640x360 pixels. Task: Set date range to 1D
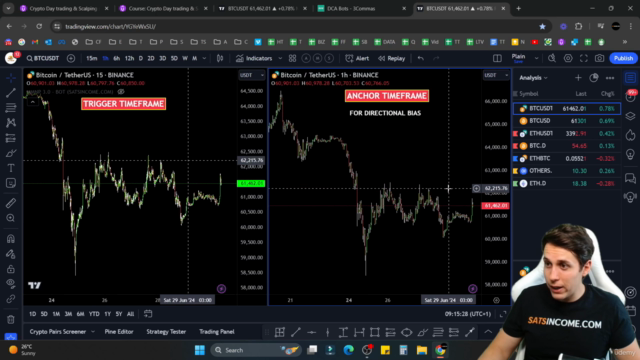coord(32,314)
